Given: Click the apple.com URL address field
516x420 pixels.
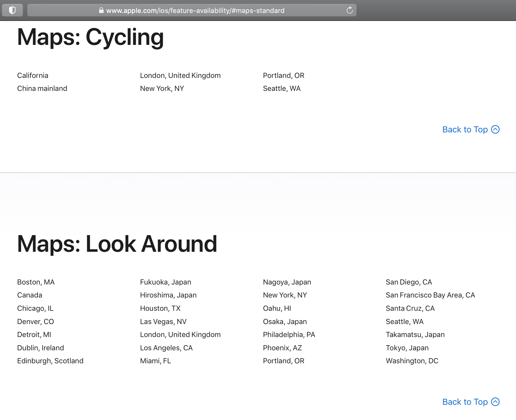Looking at the screenshot, I should [x=192, y=10].
